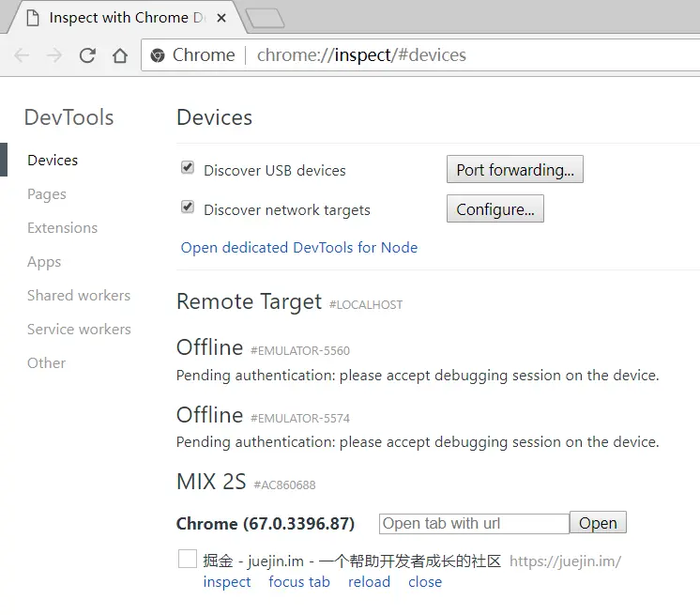The height and width of the screenshot is (615, 700).
Task: Open Other in the sidebar
Action: click(46, 362)
